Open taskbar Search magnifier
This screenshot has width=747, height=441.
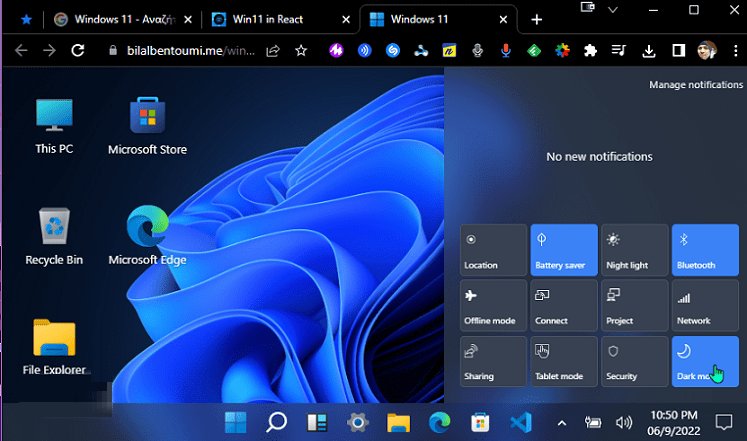point(276,422)
